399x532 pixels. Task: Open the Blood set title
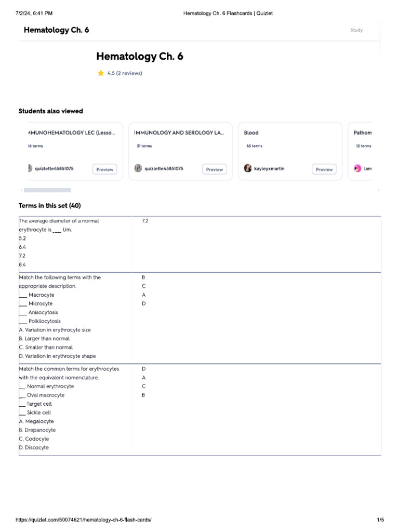(251, 133)
